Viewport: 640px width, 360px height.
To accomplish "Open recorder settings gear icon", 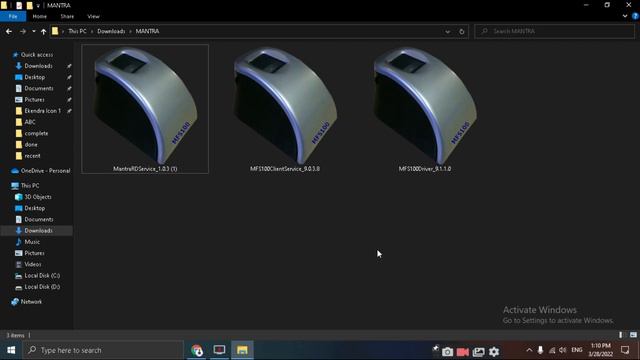I will point(494,351).
